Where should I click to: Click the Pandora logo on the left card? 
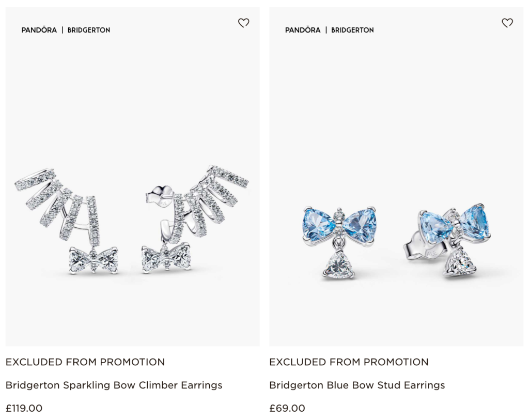pos(38,30)
